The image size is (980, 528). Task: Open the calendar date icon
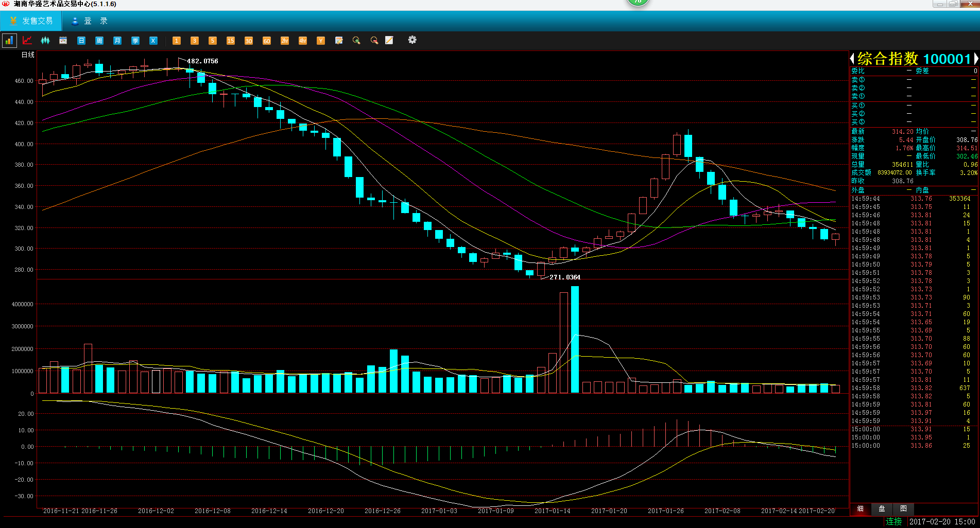point(63,40)
